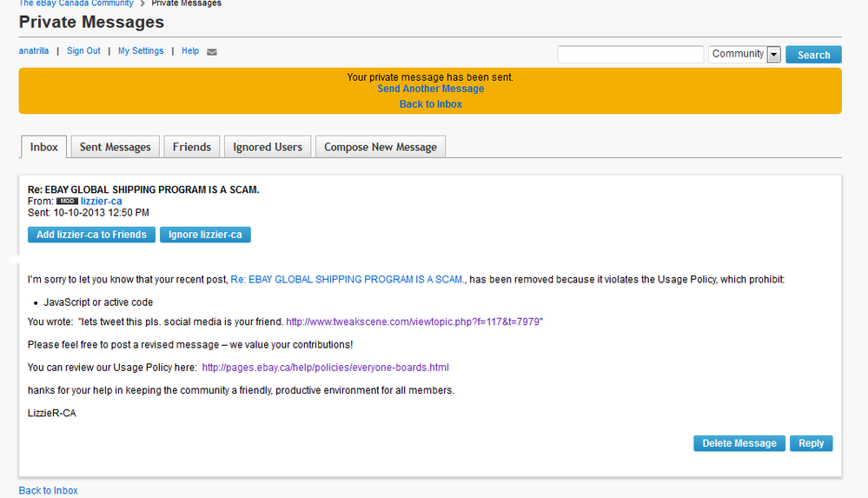Open the Help link

tap(190, 51)
